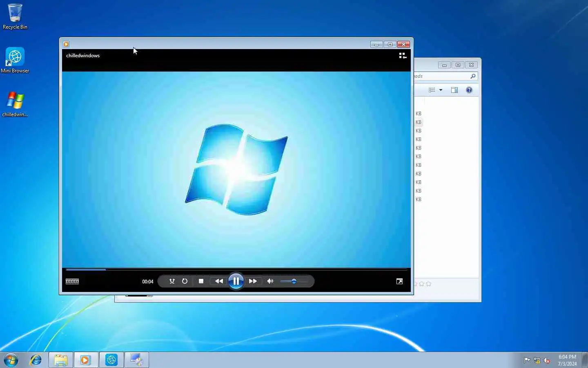588x368 pixels.
Task: Click the search magnifier in the Explorer window
Action: click(473, 76)
